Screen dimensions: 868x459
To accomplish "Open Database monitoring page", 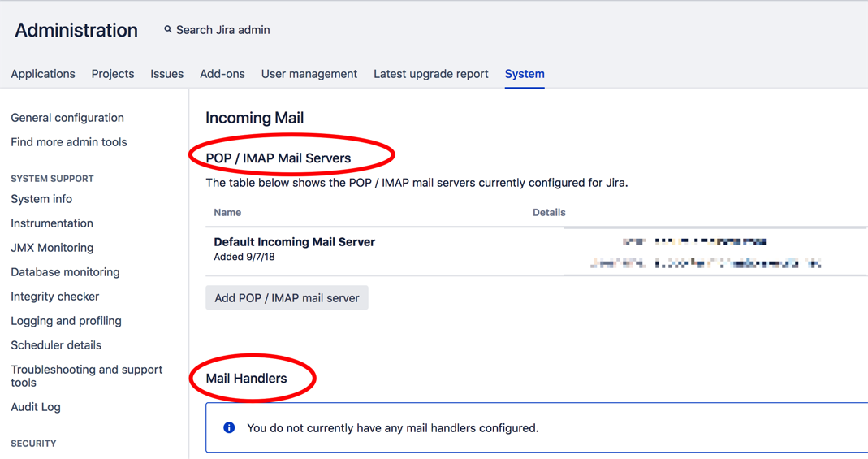I will pyautogui.click(x=65, y=272).
